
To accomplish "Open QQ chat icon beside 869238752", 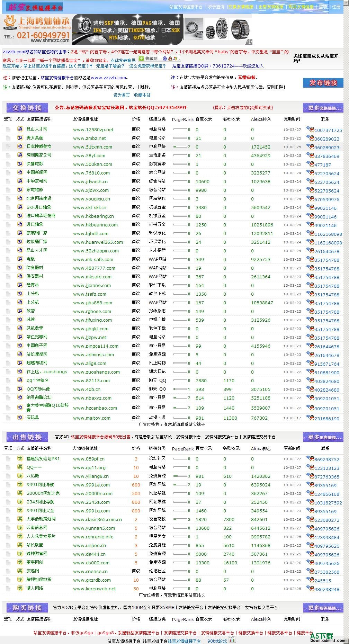I will click(x=310, y=458).
